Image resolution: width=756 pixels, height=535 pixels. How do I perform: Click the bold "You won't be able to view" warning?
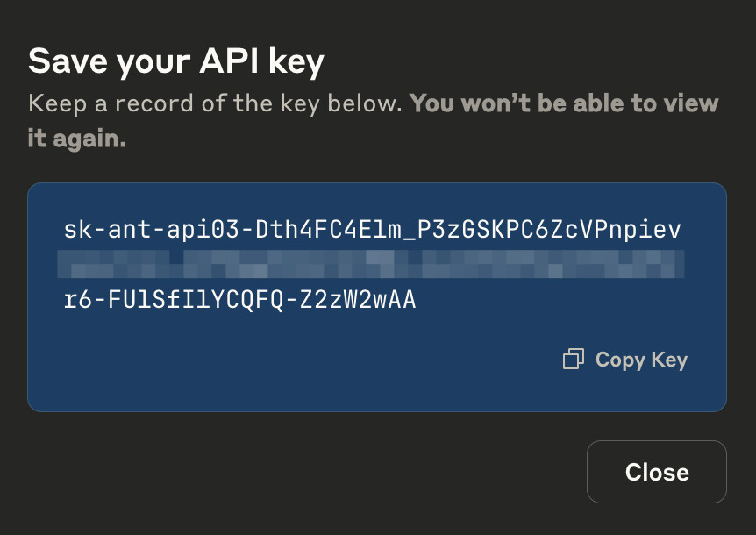[564, 103]
